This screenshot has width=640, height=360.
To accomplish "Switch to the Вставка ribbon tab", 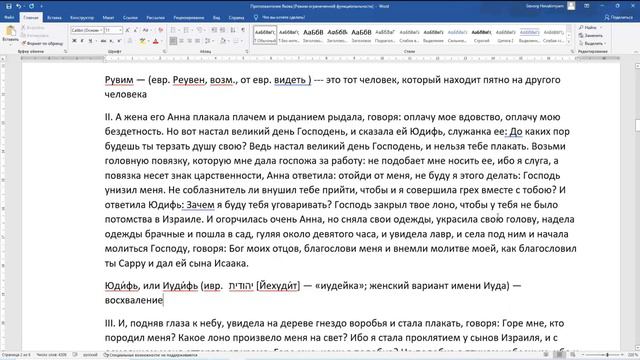I will point(54,18).
